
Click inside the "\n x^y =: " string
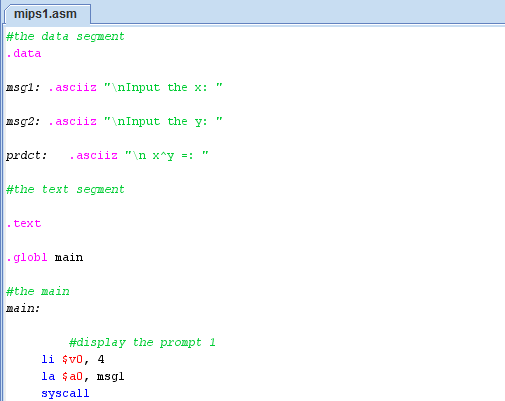click(x=167, y=155)
